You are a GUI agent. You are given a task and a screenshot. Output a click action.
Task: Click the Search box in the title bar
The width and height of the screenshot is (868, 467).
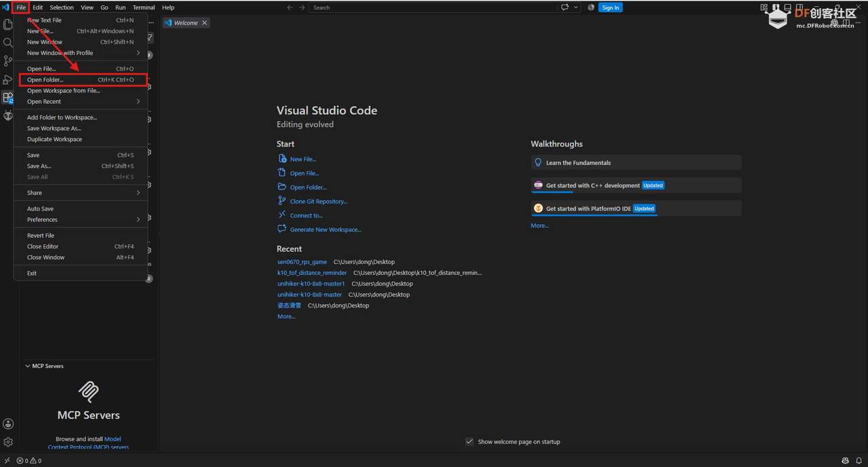tap(433, 7)
